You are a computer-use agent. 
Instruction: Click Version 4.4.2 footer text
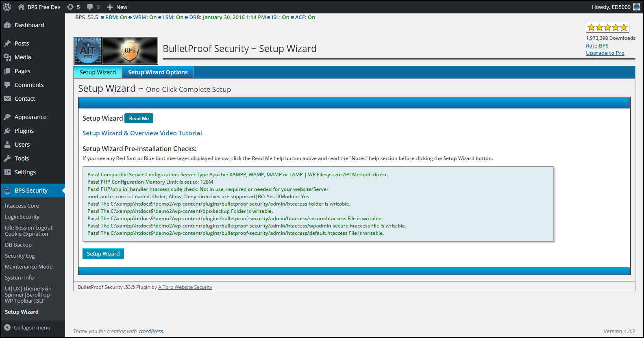click(619, 331)
